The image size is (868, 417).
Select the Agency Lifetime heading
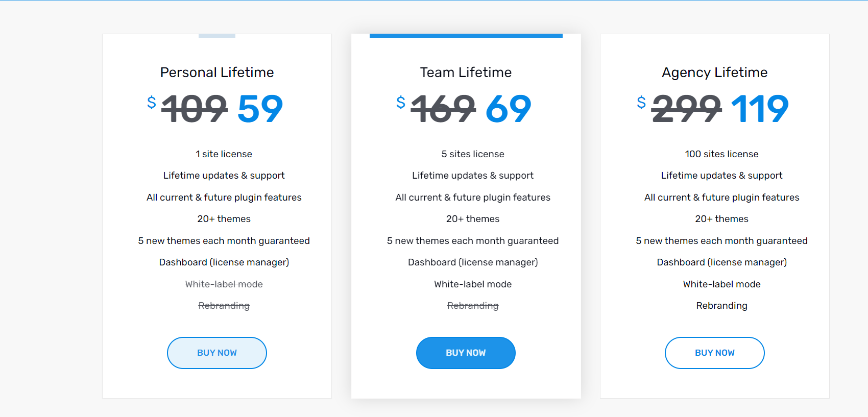(x=715, y=72)
